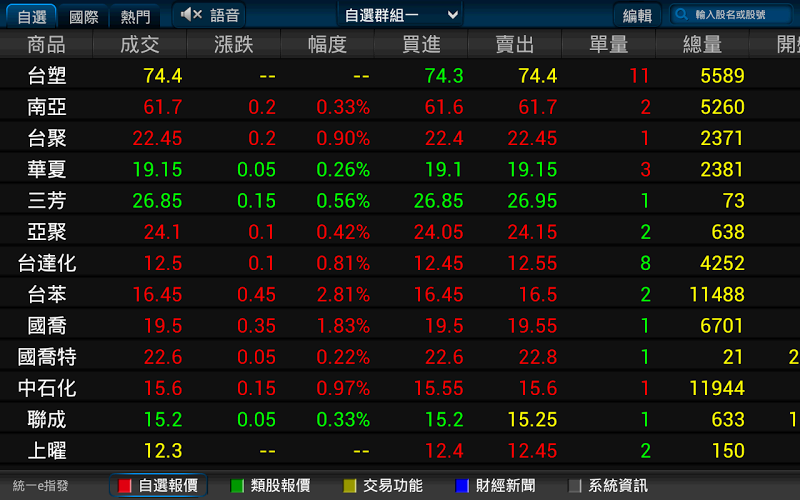Click 台達化 buy price 12.45
Screen dimensions: 800x500
click(x=438, y=263)
